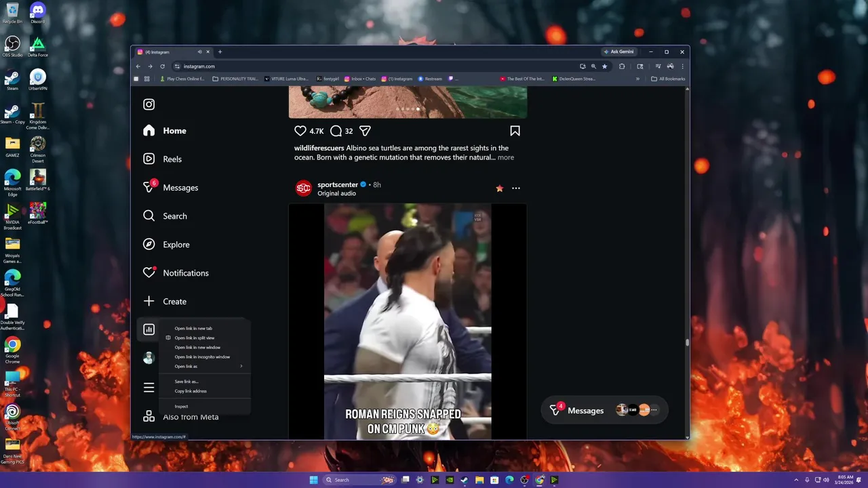868x488 pixels.
Task: Click the Roman Reigns video
Action: [408, 322]
